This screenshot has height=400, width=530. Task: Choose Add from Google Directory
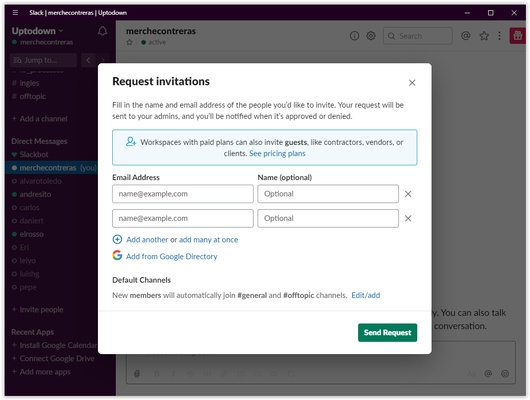coord(172,257)
